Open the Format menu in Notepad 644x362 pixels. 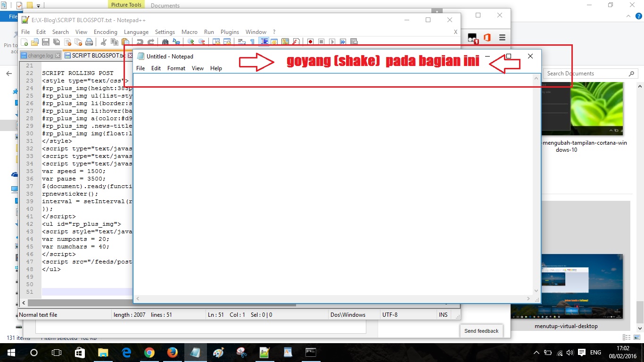pos(176,68)
